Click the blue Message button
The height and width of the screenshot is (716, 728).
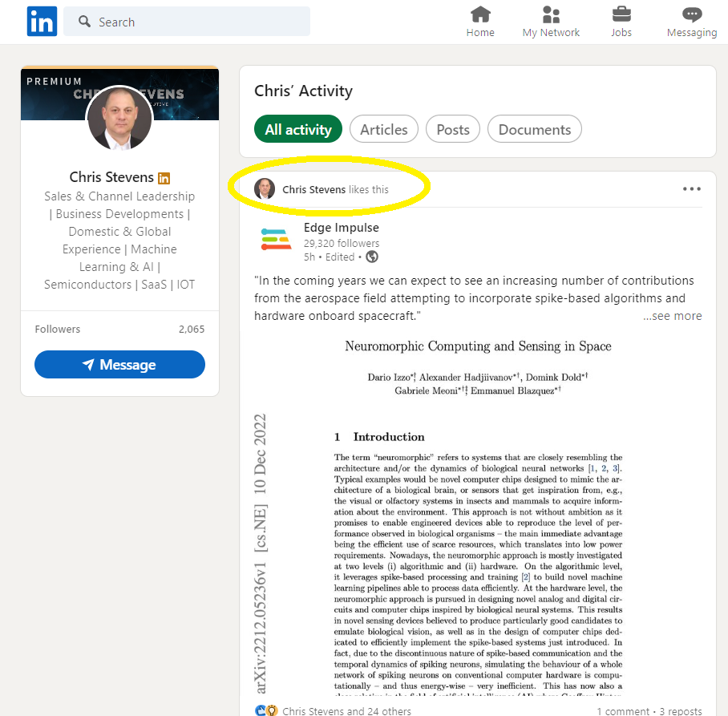point(119,365)
